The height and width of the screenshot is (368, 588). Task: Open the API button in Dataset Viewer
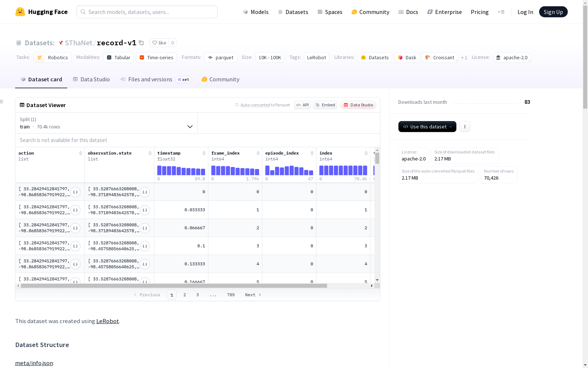click(x=302, y=105)
